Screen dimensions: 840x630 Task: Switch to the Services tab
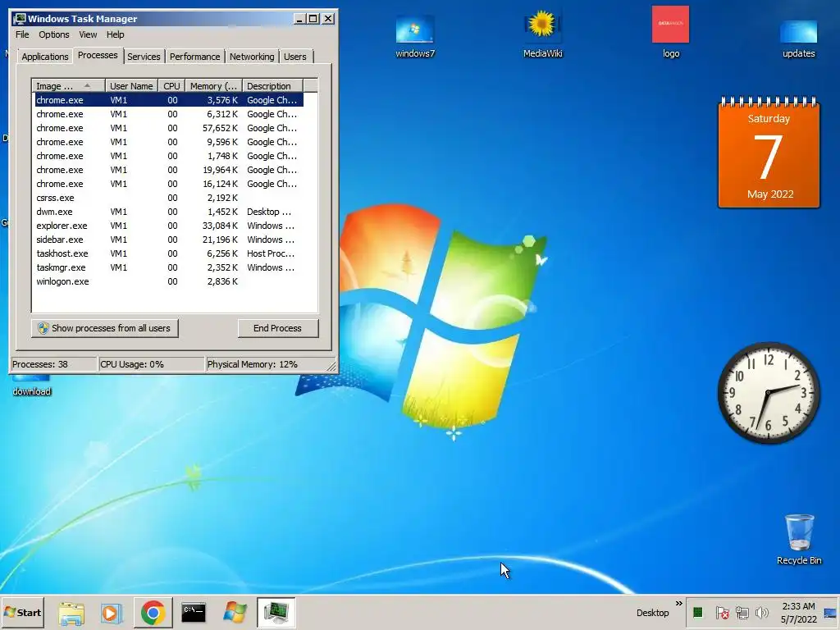144,57
